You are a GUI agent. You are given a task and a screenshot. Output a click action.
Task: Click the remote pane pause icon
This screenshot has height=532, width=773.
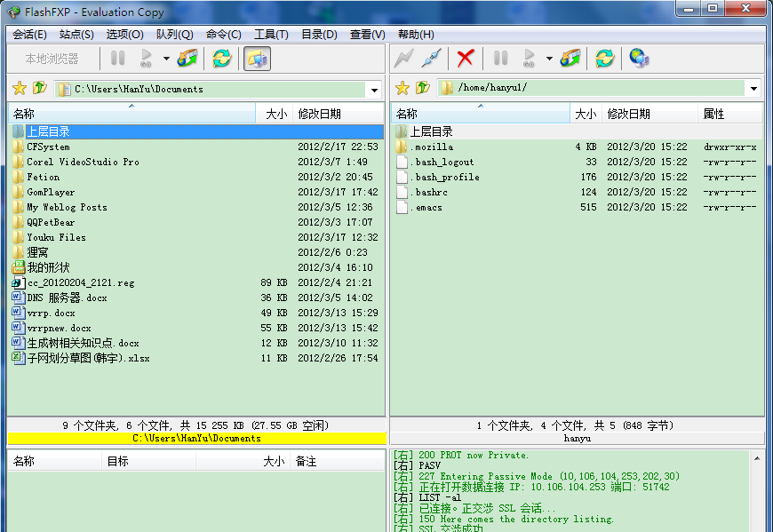click(x=500, y=58)
